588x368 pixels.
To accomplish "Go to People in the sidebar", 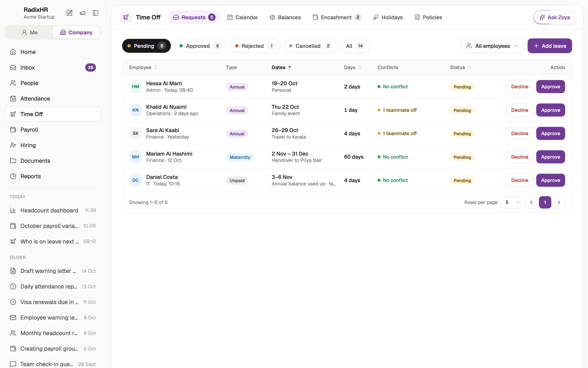I will pyautogui.click(x=53, y=83).
